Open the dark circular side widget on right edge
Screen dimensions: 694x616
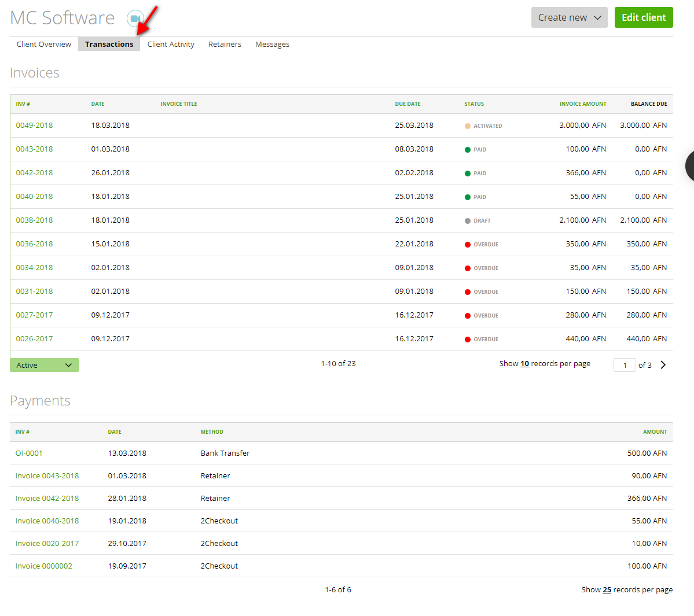pyautogui.click(x=690, y=166)
